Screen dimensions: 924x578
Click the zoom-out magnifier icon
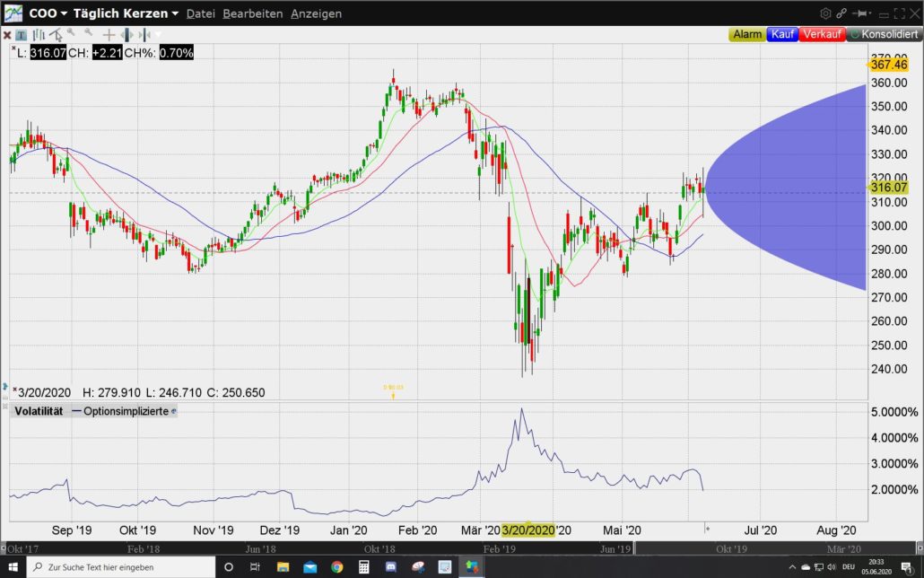(89, 34)
